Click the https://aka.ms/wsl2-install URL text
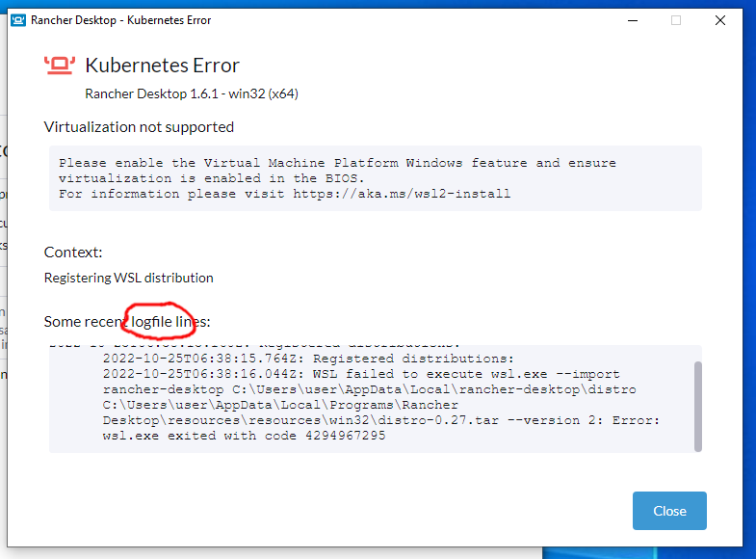This screenshot has height=559, width=756. (402, 194)
